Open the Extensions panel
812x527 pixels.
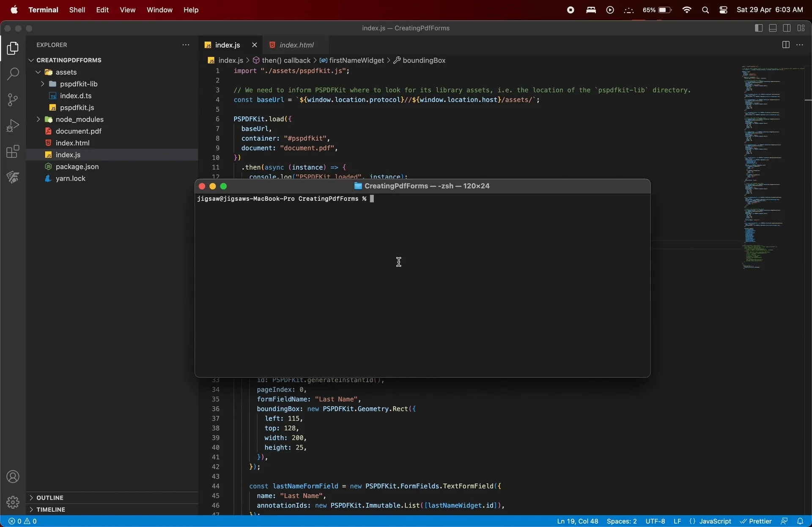(13, 151)
